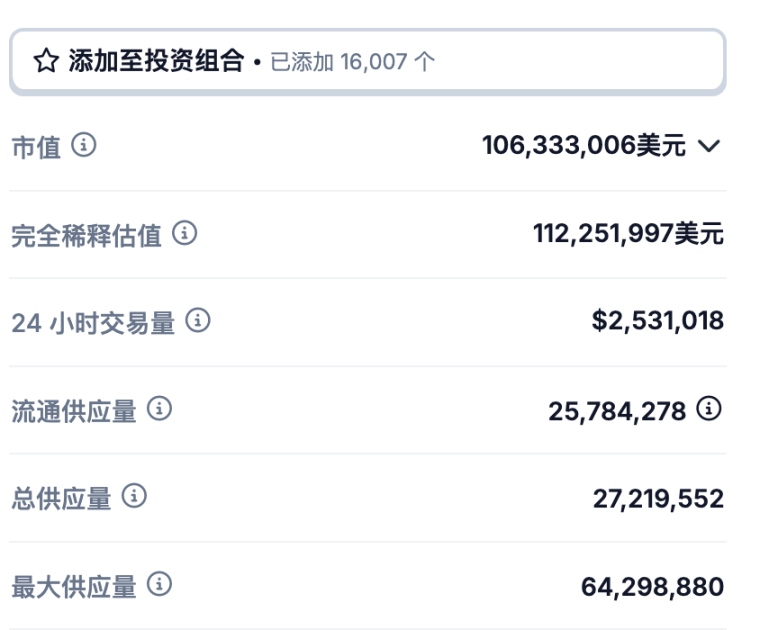Open the 24 小时交易量 info tooltip icon
The image size is (769, 630).
198,322
